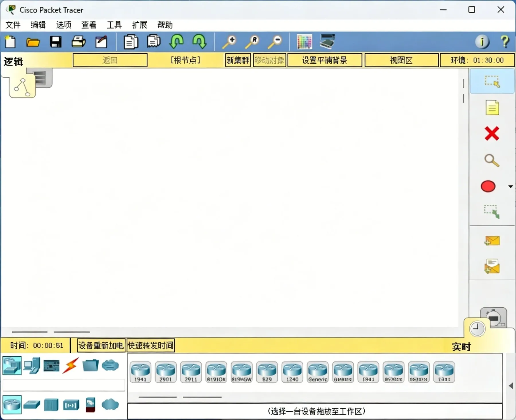Viewport: 516px width, 420px height.
Task: Select the resize shape tool
Action: (x=492, y=212)
